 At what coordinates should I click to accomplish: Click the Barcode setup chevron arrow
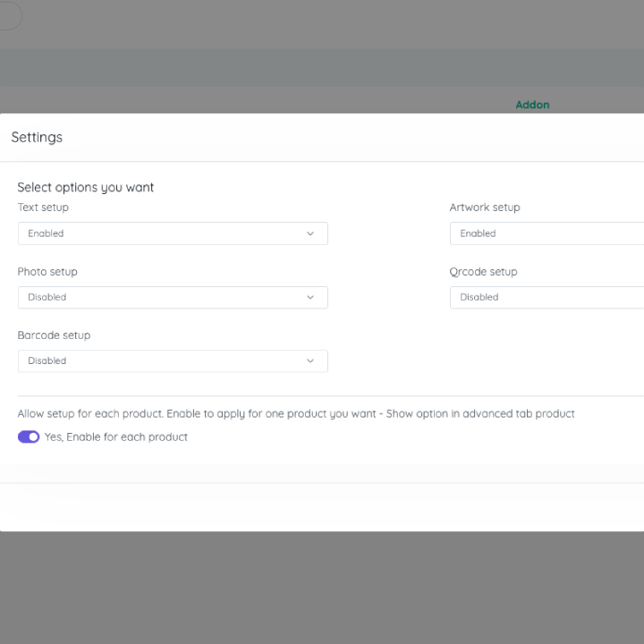[310, 361]
